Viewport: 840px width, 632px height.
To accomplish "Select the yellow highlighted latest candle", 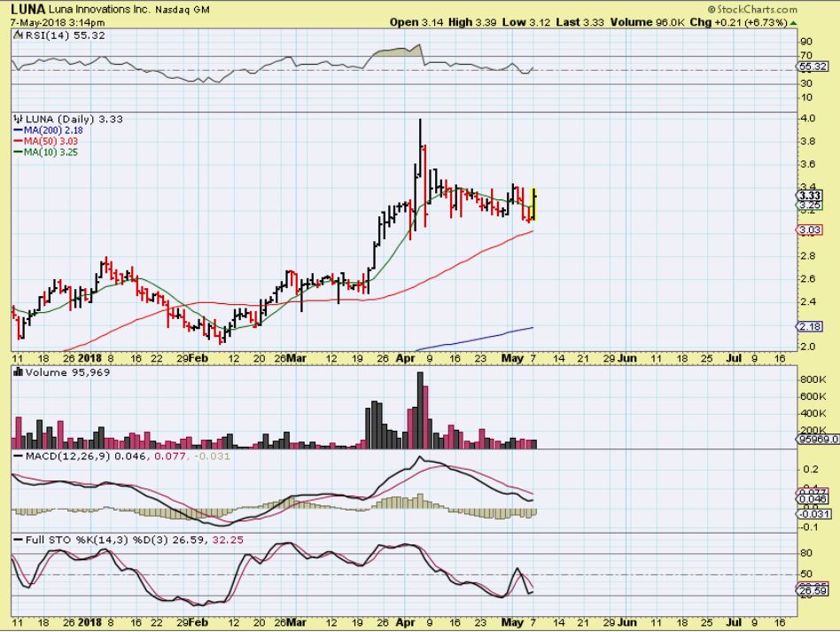I will click(534, 206).
